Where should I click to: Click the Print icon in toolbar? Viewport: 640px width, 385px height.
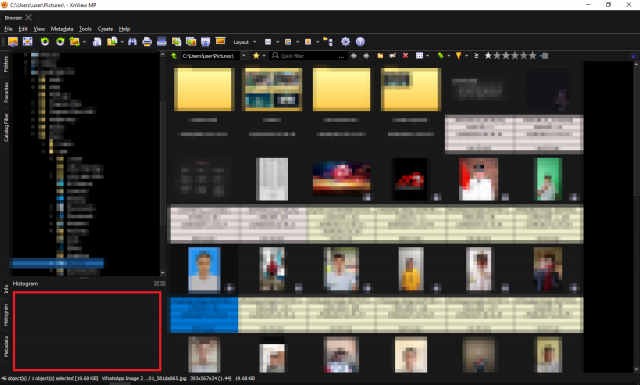click(147, 42)
